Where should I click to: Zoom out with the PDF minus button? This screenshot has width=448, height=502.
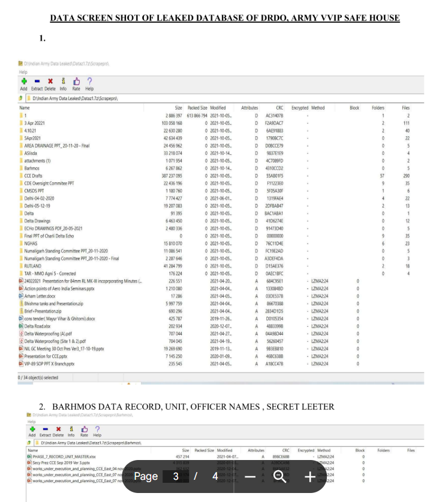point(251,477)
